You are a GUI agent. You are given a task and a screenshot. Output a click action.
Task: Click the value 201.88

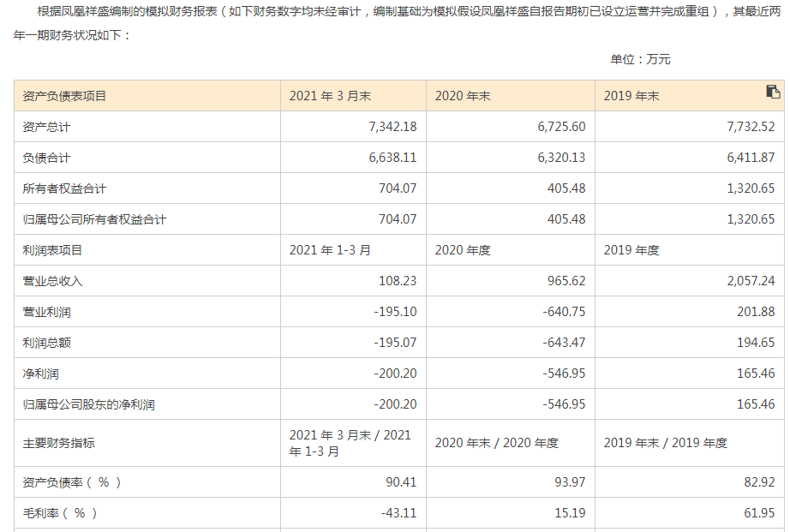(756, 311)
